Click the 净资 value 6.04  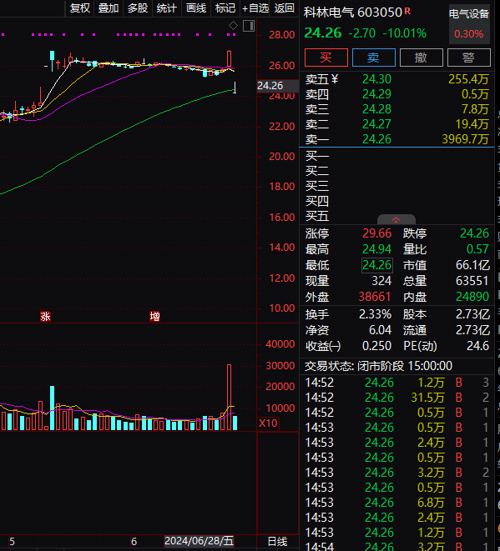(380, 330)
